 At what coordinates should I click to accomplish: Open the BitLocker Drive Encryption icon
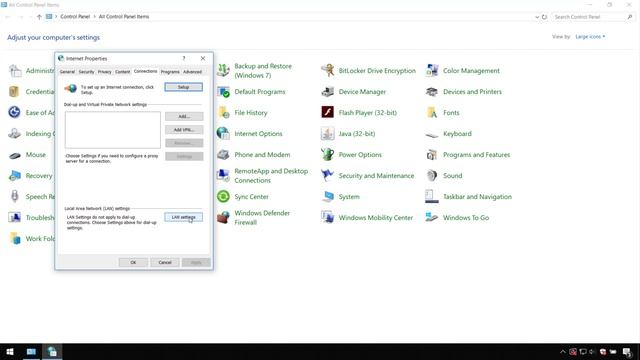(x=327, y=71)
